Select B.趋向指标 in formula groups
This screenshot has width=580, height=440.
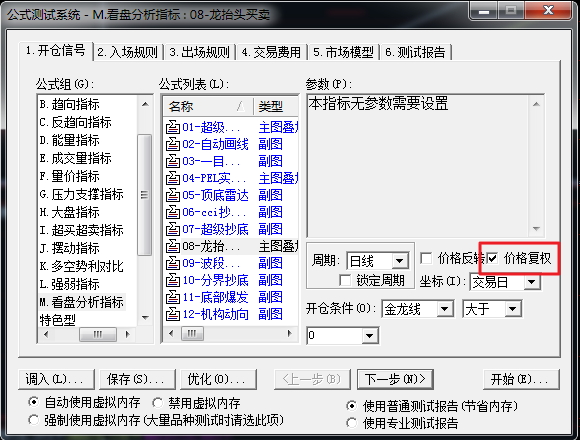(70, 105)
